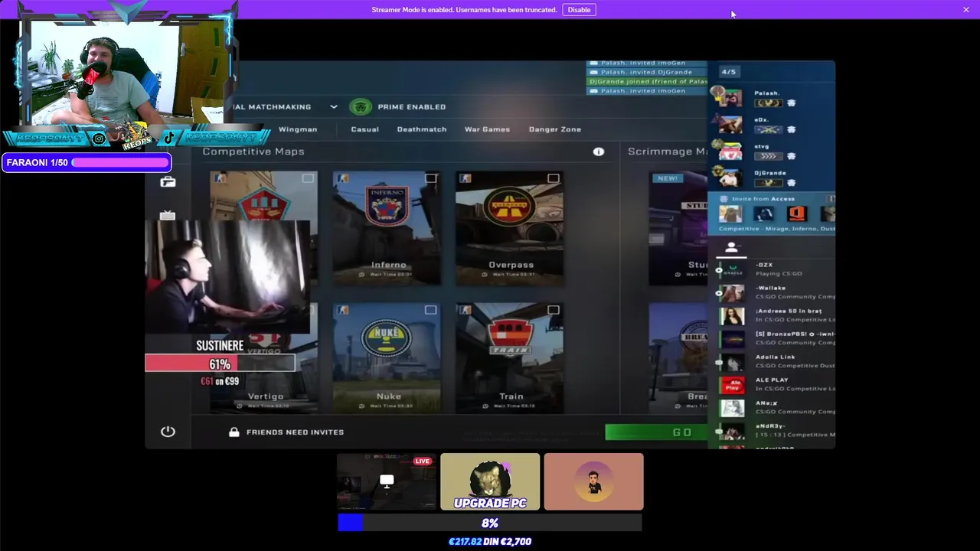Click the NEW! tag on Scrimmage map
The image size is (980, 551).
click(x=668, y=178)
